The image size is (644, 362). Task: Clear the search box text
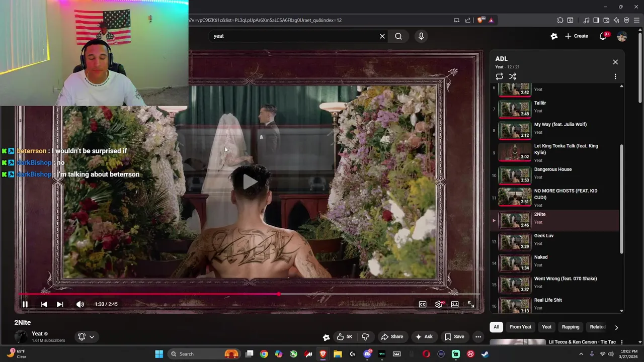(382, 36)
